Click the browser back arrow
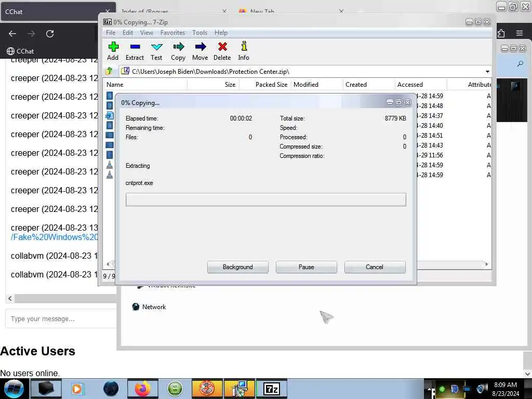Image resolution: width=532 pixels, height=399 pixels. [x=12, y=34]
